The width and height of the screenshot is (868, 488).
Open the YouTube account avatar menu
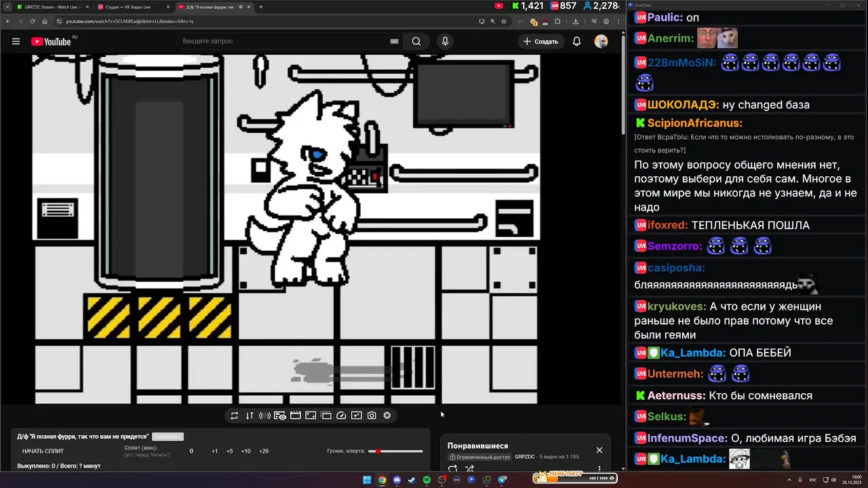click(601, 41)
